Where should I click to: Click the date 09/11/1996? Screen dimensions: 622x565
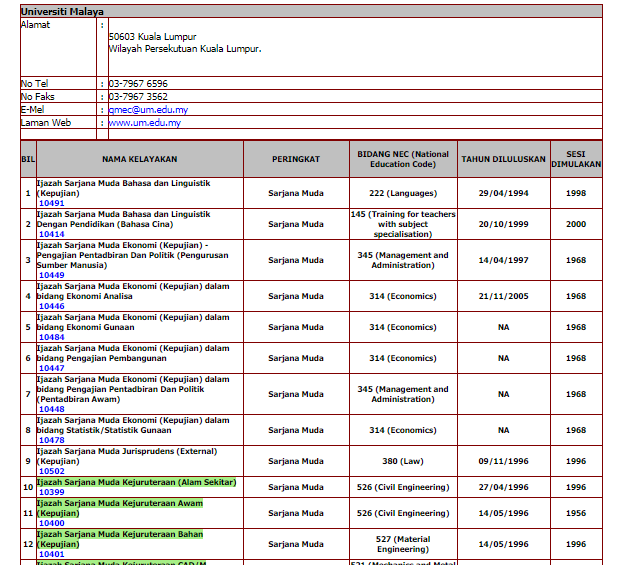click(x=503, y=461)
